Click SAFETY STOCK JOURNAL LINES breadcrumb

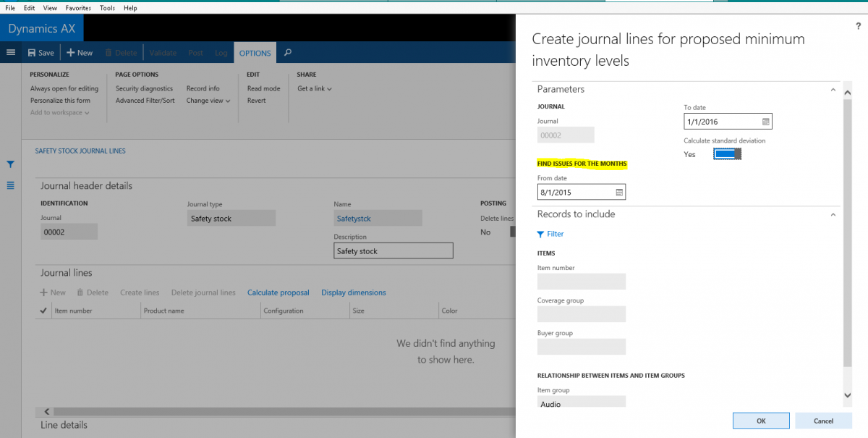(x=80, y=151)
